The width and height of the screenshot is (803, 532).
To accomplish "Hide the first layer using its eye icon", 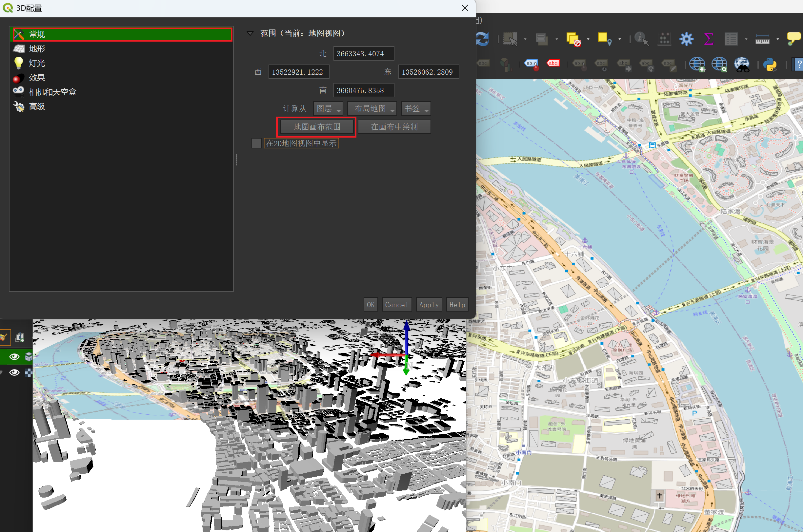I will (14, 356).
